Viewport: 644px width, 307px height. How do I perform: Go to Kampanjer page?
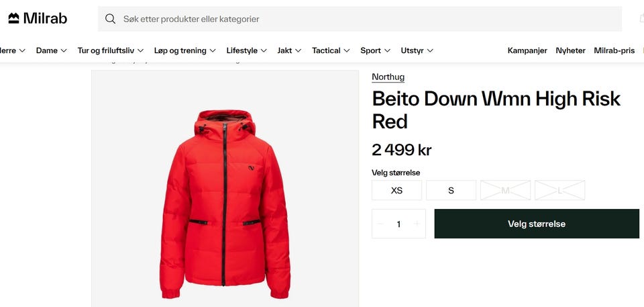coord(527,50)
